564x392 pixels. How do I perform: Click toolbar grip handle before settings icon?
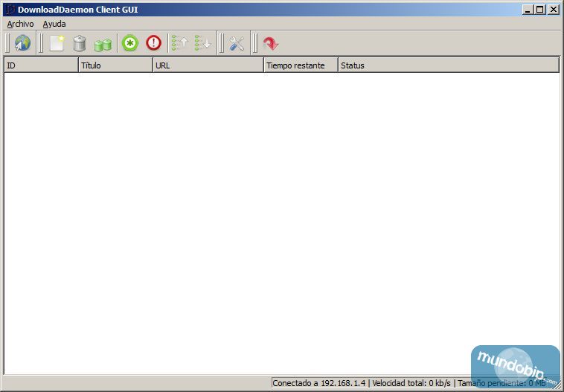click(x=221, y=43)
